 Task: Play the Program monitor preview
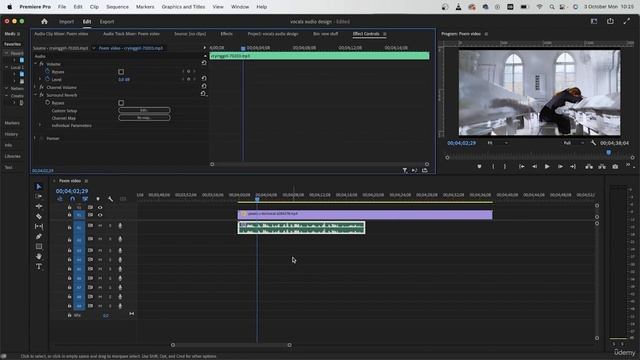pos(547,167)
